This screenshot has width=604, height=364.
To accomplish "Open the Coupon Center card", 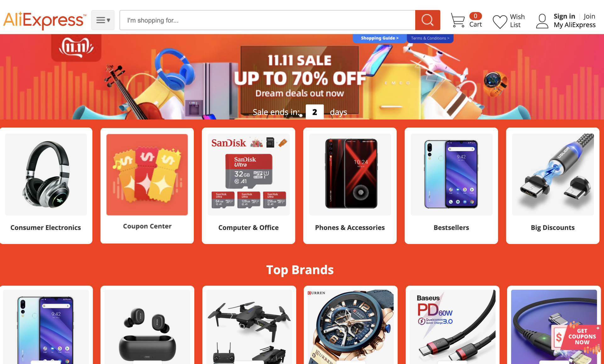I will 147,186.
